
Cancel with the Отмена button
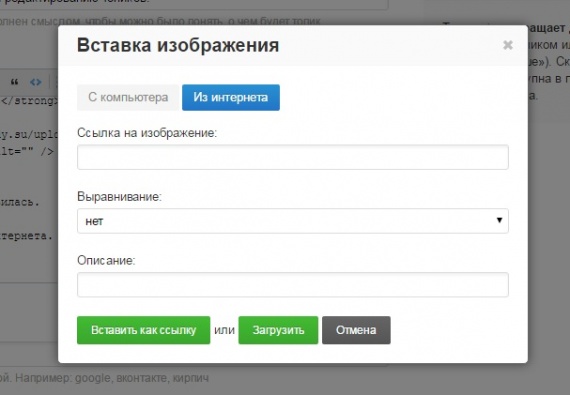pyautogui.click(x=356, y=330)
